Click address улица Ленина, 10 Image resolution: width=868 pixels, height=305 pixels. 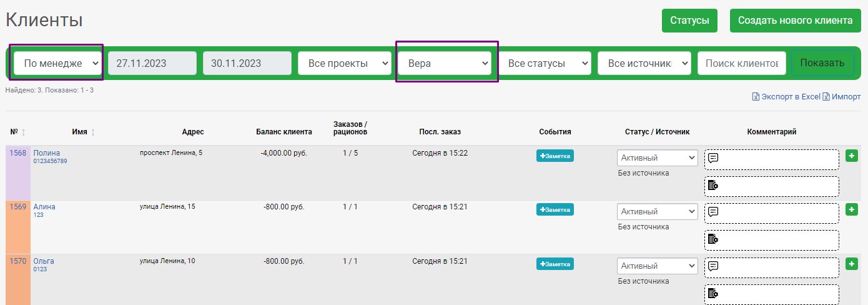[167, 261]
